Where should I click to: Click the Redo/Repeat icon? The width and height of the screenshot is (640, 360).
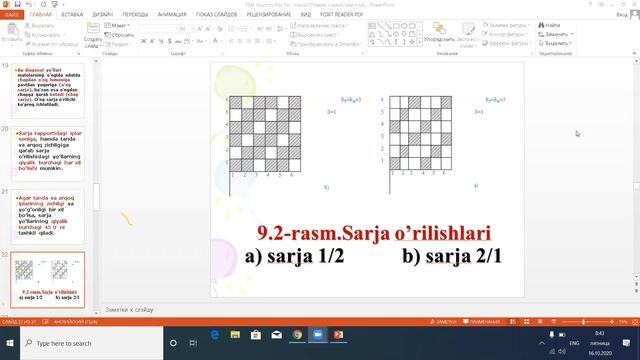pos(43,4)
